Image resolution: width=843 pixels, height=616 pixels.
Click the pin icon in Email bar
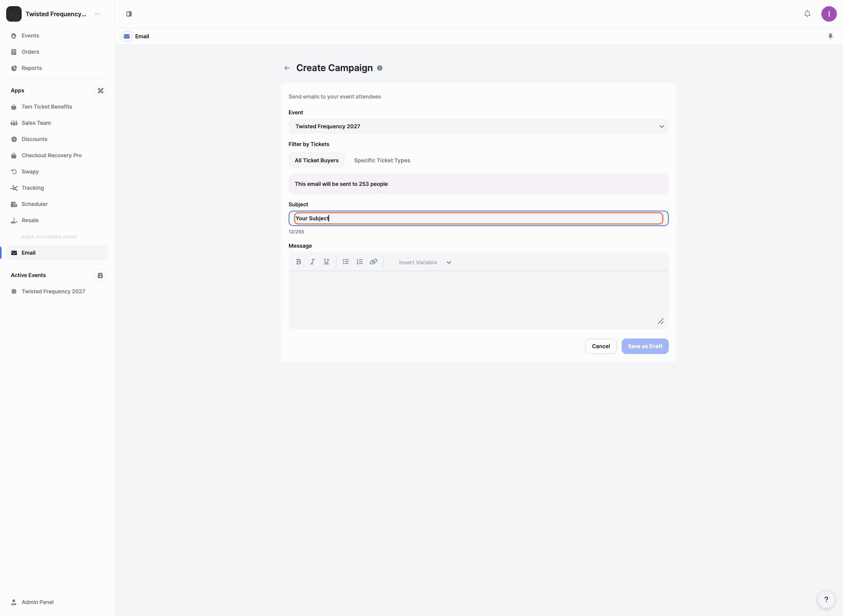[x=830, y=36]
